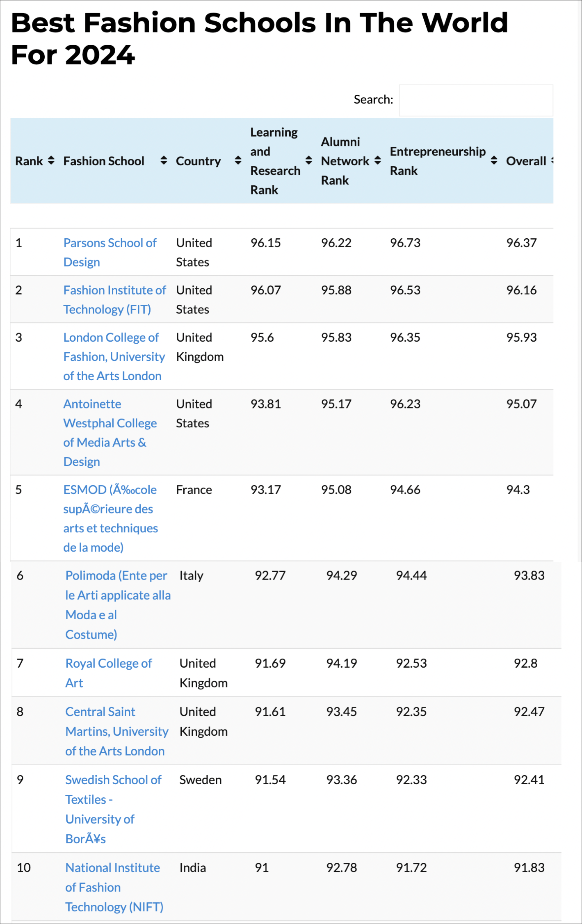Image resolution: width=582 pixels, height=924 pixels.
Task: Open Central Saint Martins link
Action: [x=117, y=731]
